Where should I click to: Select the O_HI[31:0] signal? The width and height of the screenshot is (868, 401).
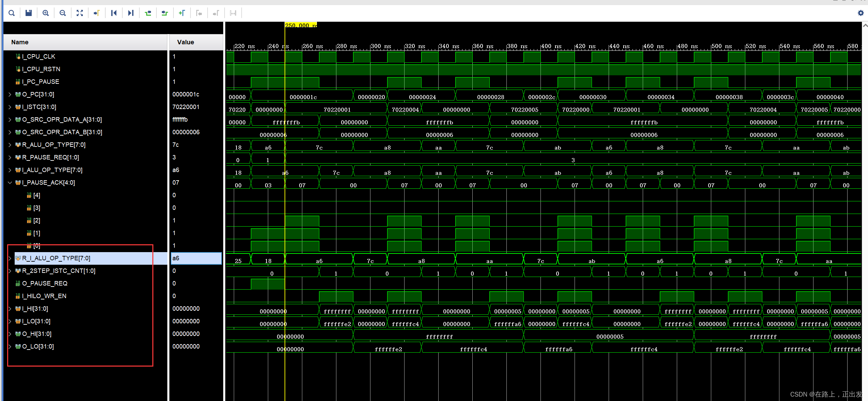tap(37, 334)
